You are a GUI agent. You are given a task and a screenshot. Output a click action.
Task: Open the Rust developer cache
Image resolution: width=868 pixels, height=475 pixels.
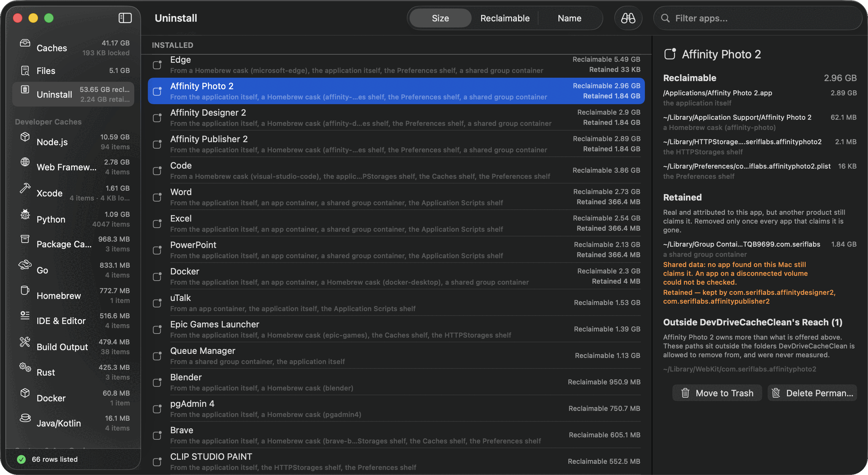pos(73,372)
